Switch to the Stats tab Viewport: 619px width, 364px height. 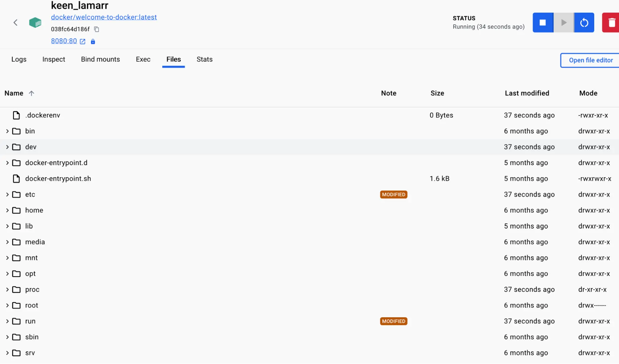tap(204, 59)
